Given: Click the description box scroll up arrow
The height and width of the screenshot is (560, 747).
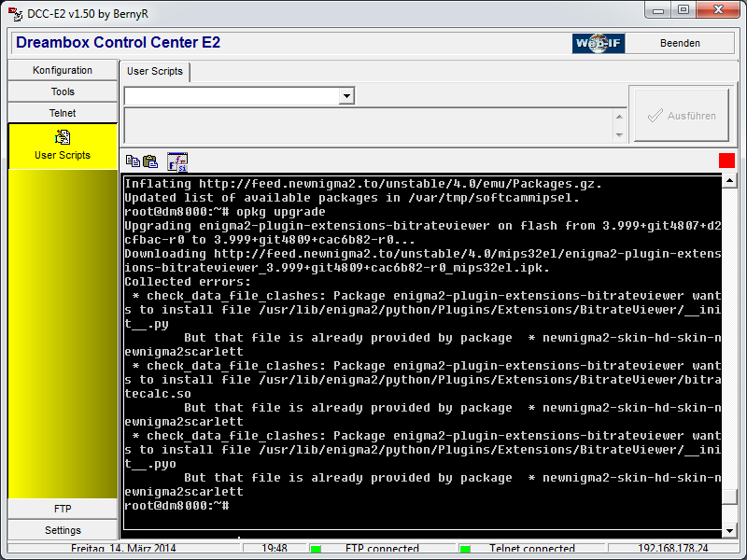Looking at the screenshot, I should coord(619,117).
